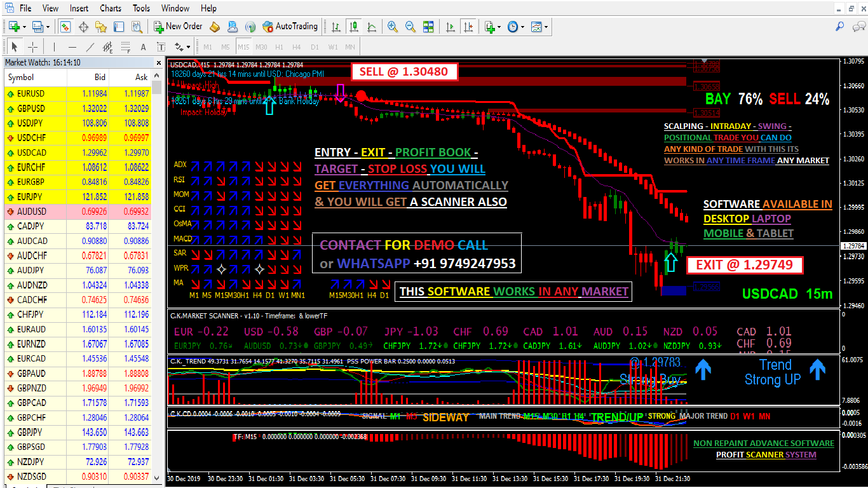Open the search magnifier icon

[839, 27]
